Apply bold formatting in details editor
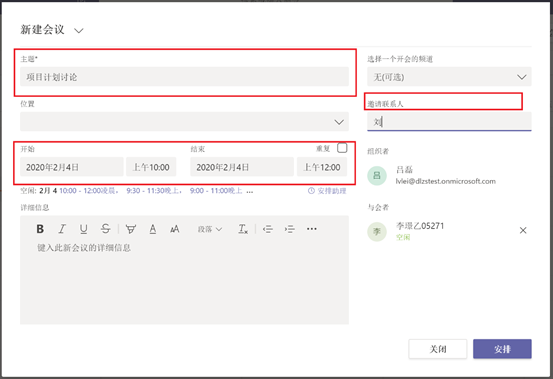Viewport: 553px width, 379px height. click(40, 229)
